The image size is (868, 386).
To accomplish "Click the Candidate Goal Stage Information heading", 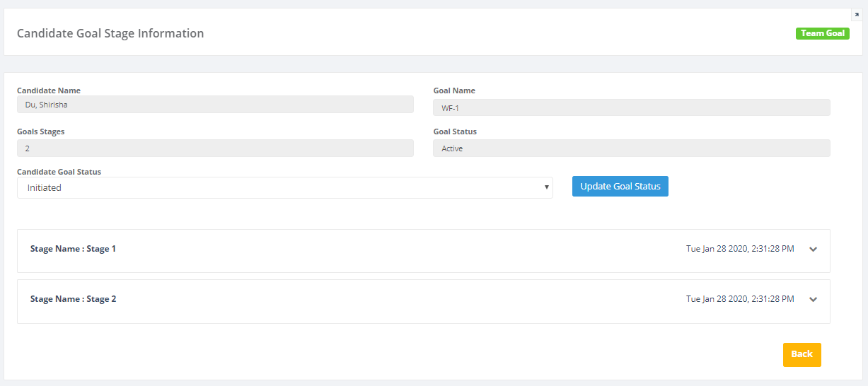I will [x=110, y=33].
